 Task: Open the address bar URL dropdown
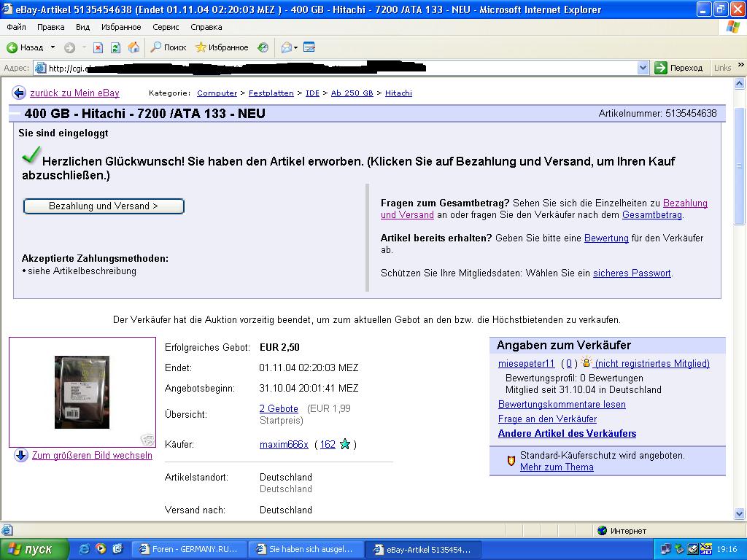[x=643, y=68]
